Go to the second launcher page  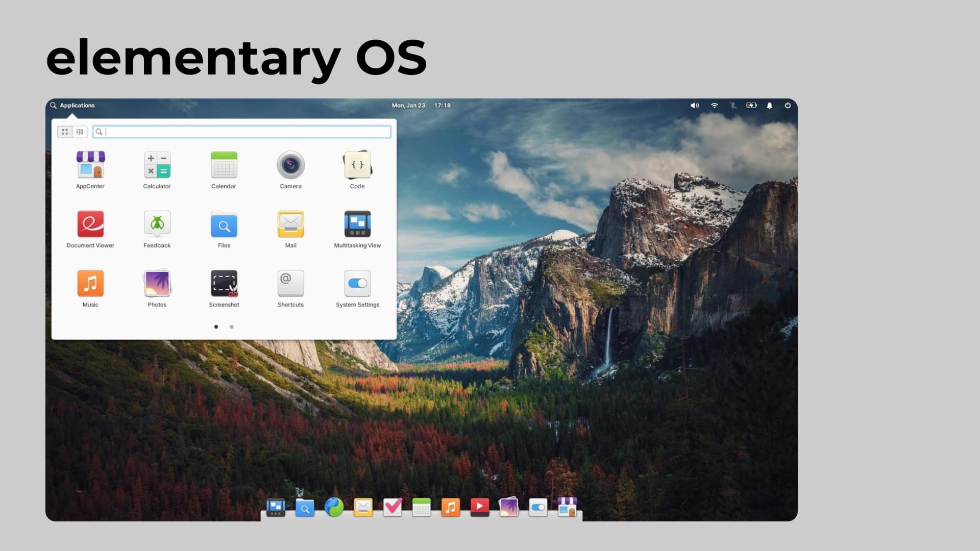pyautogui.click(x=232, y=327)
